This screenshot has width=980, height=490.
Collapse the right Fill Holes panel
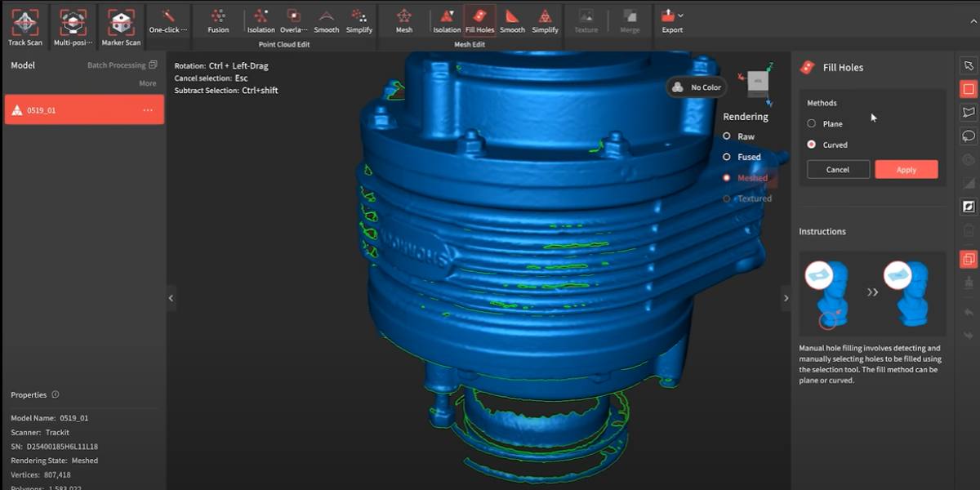click(786, 298)
